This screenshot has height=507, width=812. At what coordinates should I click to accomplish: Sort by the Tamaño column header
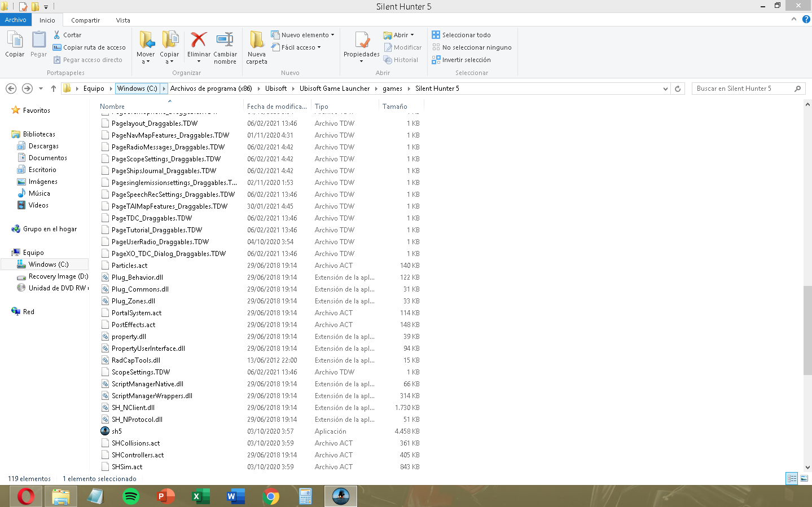pyautogui.click(x=394, y=107)
